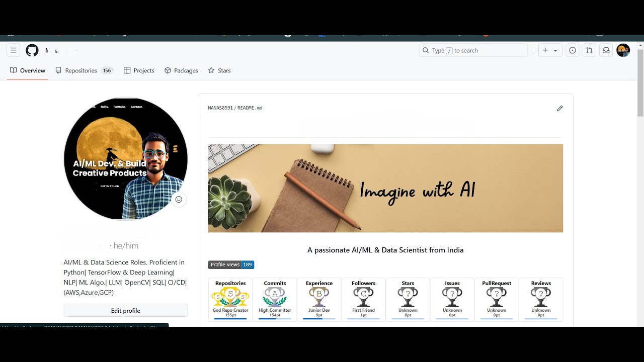Expand the create new plus dropdown
Viewport: 644px width, 362px height.
[x=550, y=50]
